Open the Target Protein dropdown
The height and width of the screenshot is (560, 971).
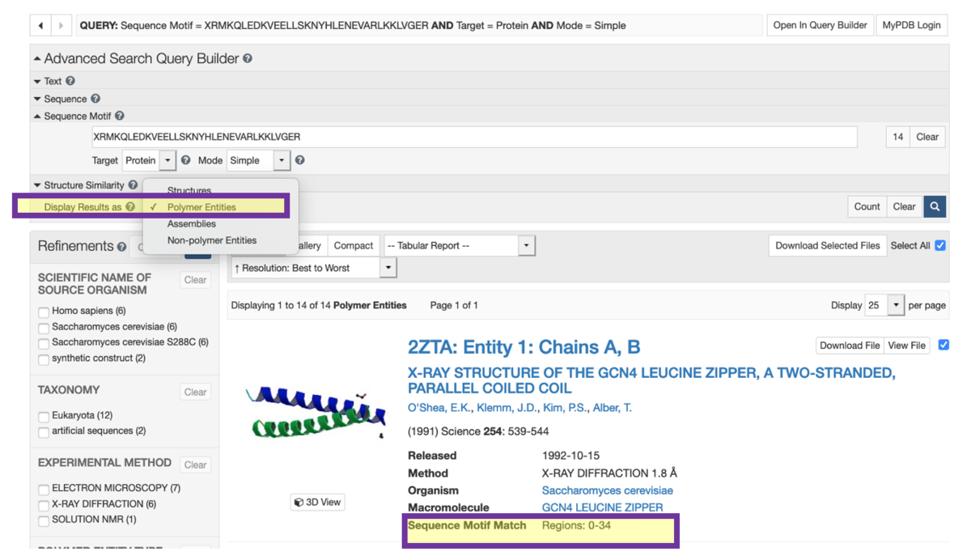(148, 160)
